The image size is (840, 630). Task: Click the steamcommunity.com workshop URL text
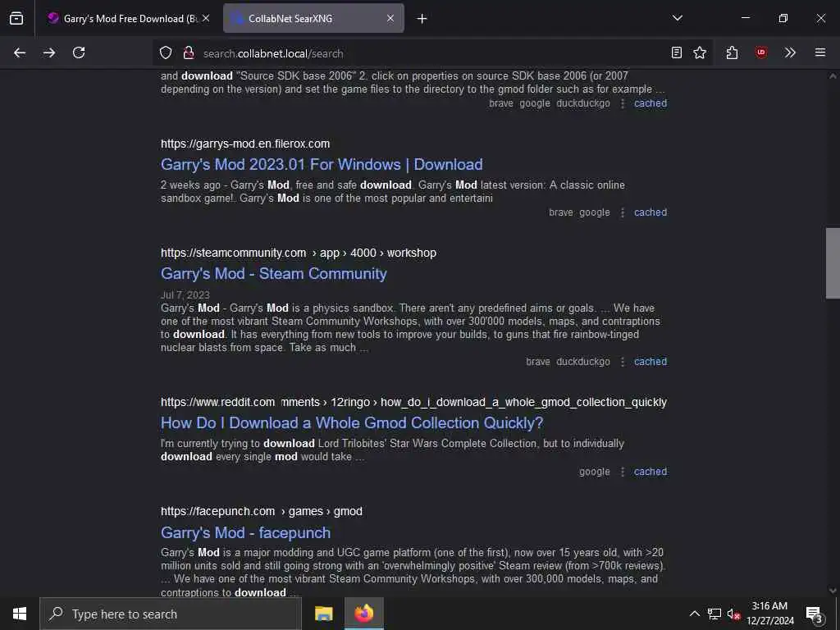point(299,253)
